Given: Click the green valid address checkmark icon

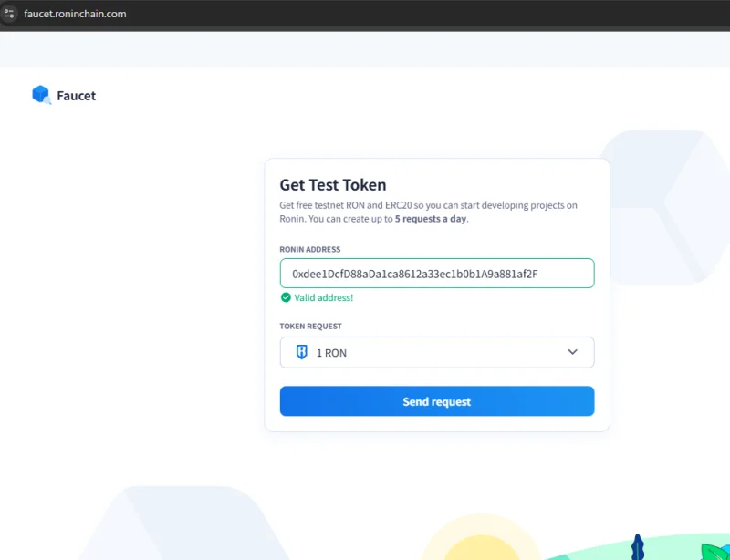Looking at the screenshot, I should (x=286, y=297).
